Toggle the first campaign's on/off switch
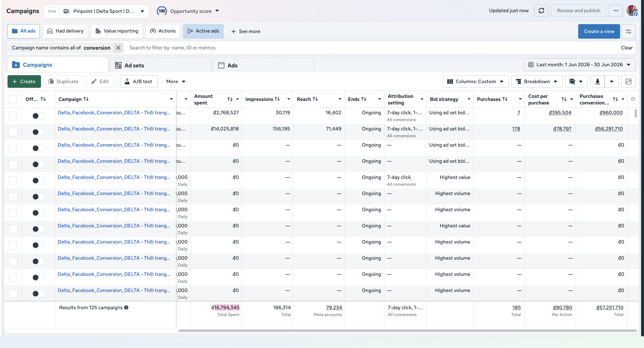 38,116
